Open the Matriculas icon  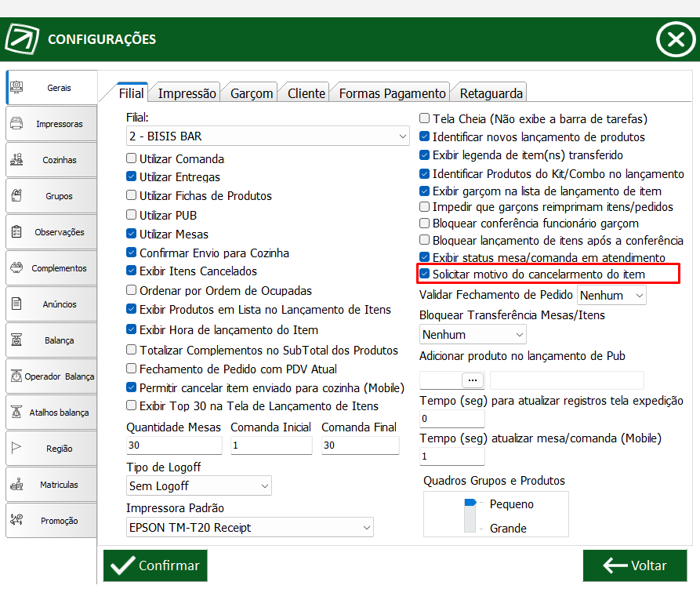[16, 484]
